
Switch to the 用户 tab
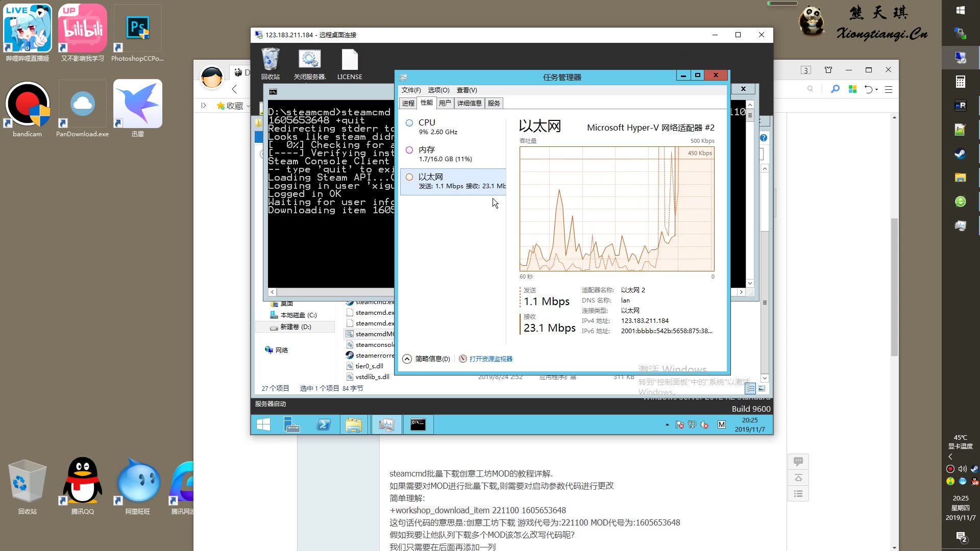[445, 103]
